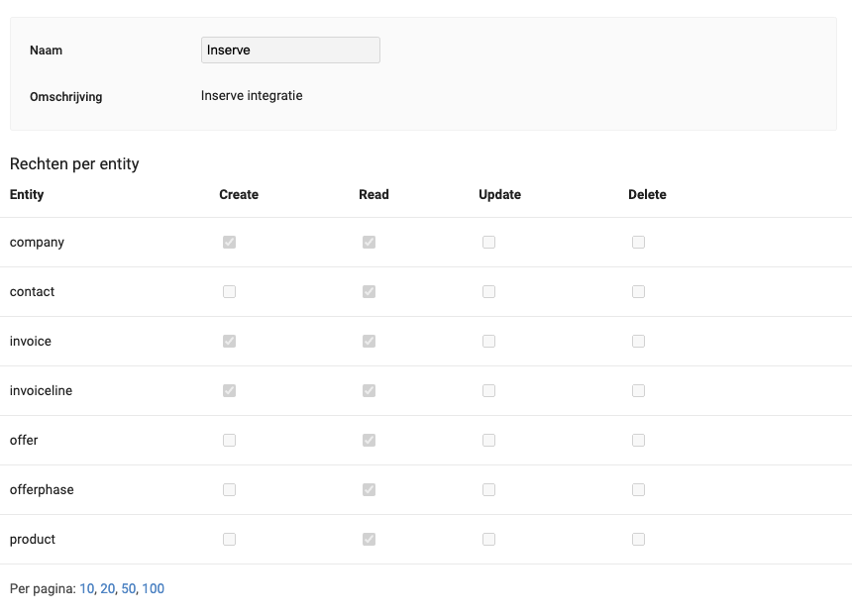Viewport: 852px width, 616px height.
Task: Toggle the company Create checkbox
Action: tap(230, 242)
